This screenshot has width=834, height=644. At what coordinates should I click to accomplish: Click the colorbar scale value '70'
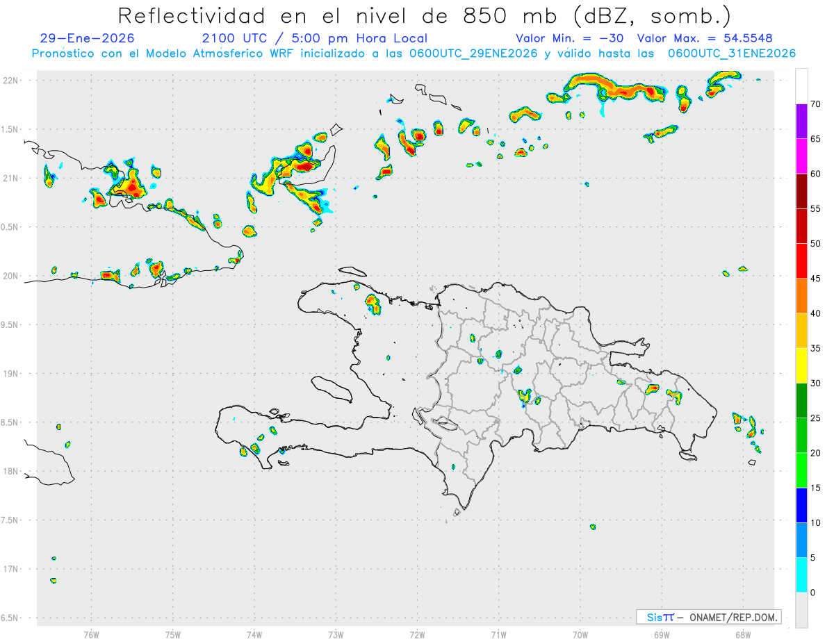pos(816,104)
